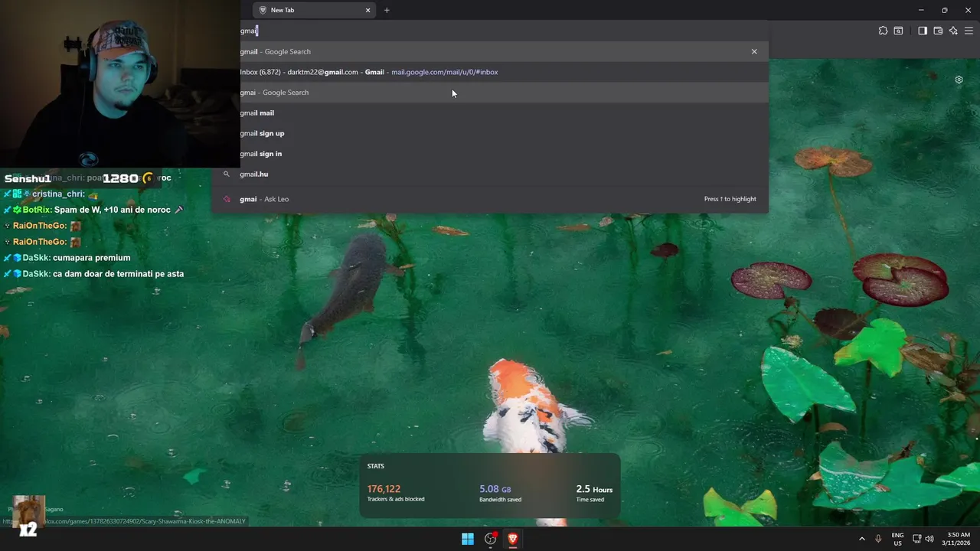Show hidden system tray icons chevron
The width and height of the screenshot is (980, 551).
(x=862, y=539)
